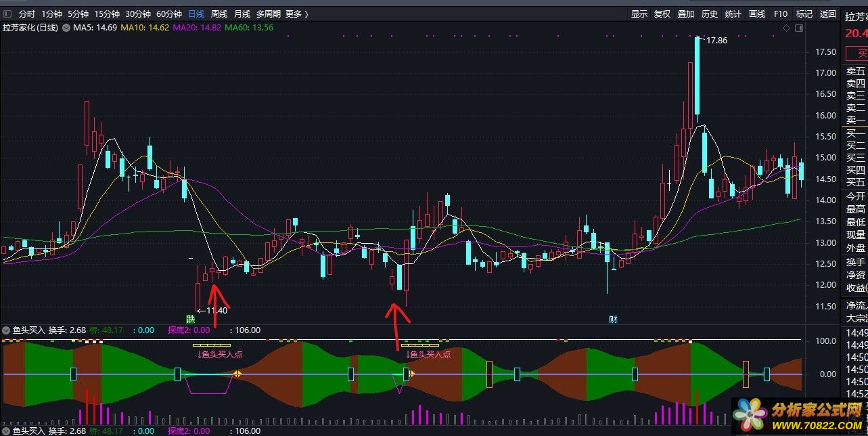Image resolution: width=868 pixels, height=436 pixels.
Task: Click the 11.40 low price label
Action: pos(216,311)
